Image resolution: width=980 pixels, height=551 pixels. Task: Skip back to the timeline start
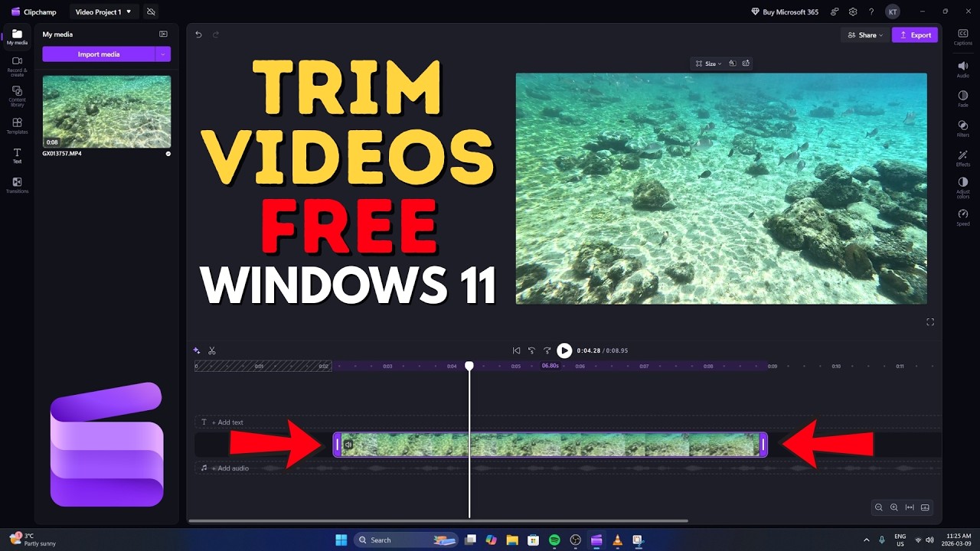(x=516, y=350)
